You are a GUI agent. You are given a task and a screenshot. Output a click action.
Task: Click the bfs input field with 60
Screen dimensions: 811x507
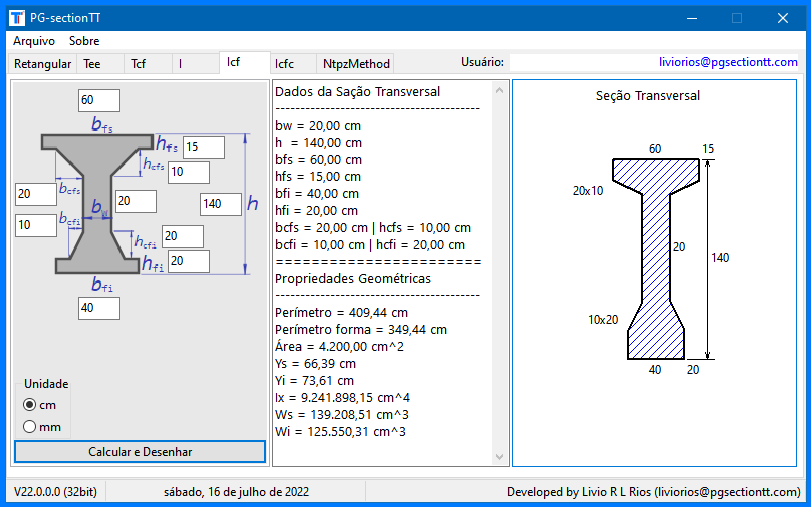[x=99, y=100]
